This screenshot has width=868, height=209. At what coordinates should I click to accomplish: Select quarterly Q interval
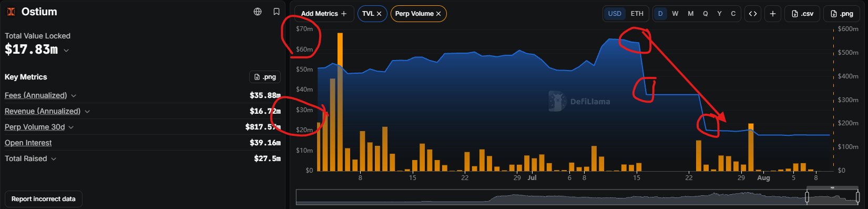pyautogui.click(x=705, y=14)
